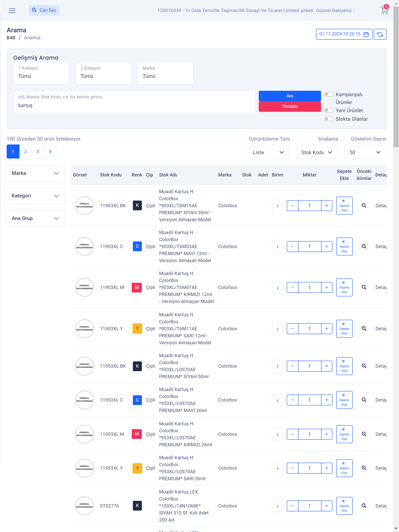Viewport: 399px width, 532px height.
Task: Decrease quantity for ST02776
Action: pos(292,506)
